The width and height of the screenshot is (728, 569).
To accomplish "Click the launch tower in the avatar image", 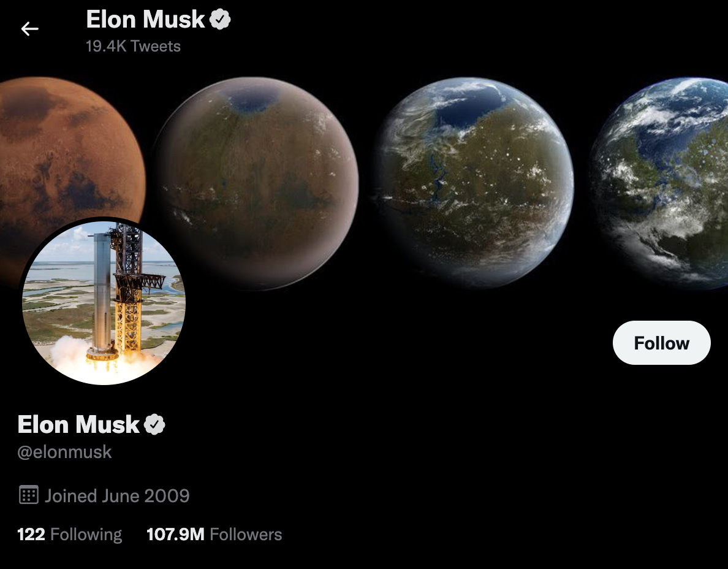I will point(131,288).
